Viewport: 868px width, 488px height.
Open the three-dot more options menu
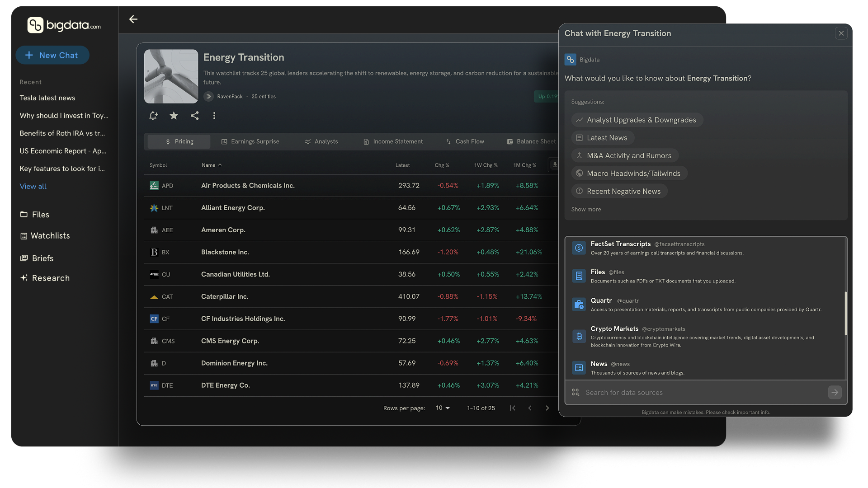214,116
